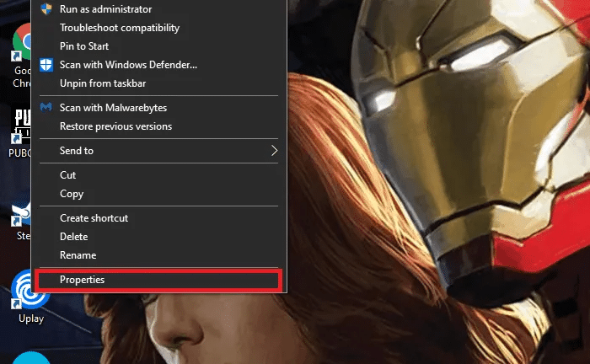Click the administrator shield icon
Viewport: 590px width, 364px height.
point(46,8)
